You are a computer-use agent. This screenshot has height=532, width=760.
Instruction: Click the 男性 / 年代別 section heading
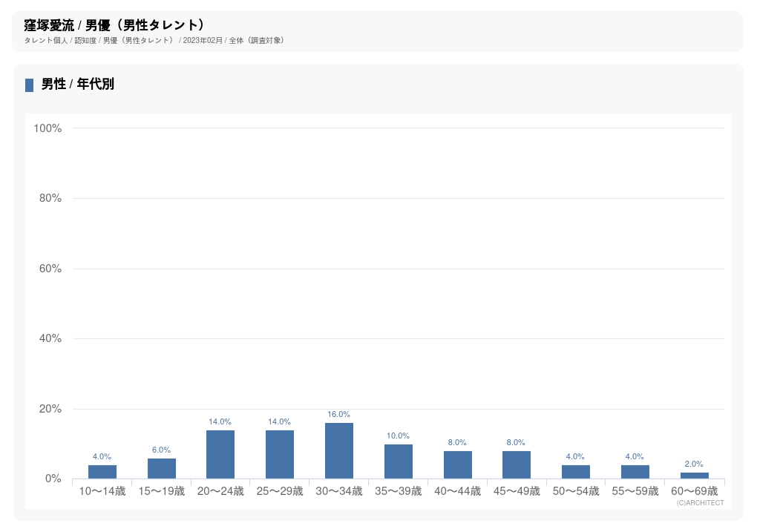tap(78, 85)
